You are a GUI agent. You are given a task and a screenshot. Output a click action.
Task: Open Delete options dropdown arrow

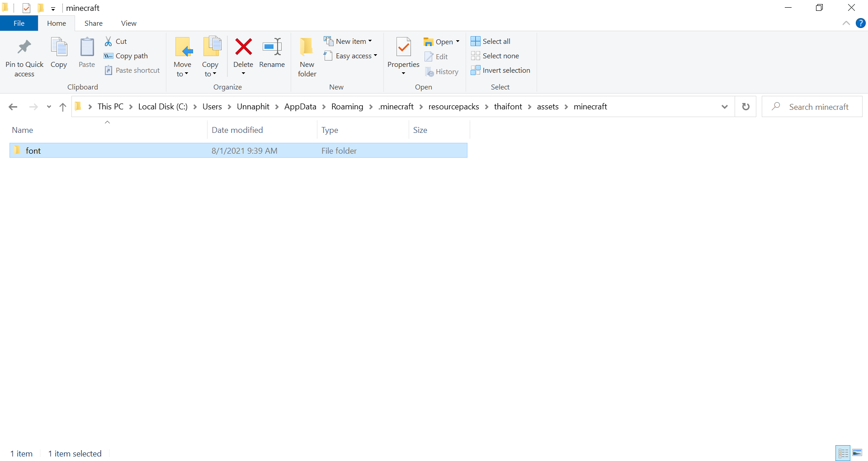(x=243, y=74)
